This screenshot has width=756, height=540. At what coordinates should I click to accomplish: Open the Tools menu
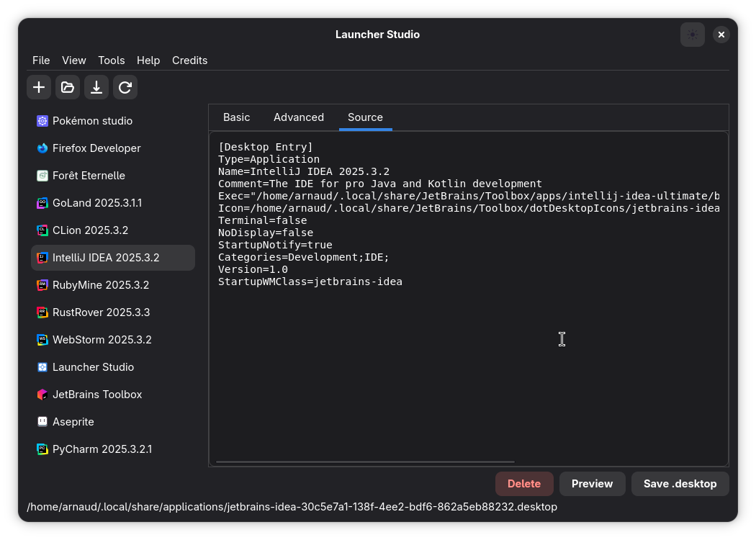click(x=112, y=60)
